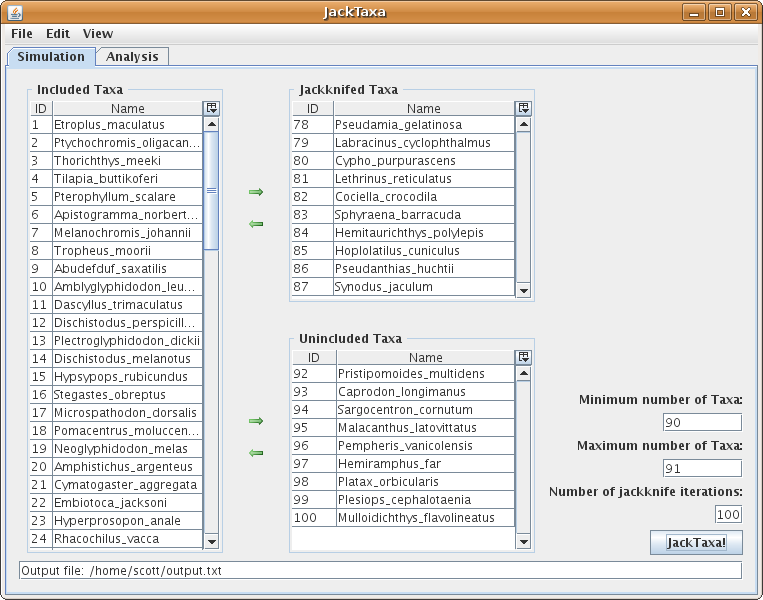Open the Edit menu

(58, 34)
